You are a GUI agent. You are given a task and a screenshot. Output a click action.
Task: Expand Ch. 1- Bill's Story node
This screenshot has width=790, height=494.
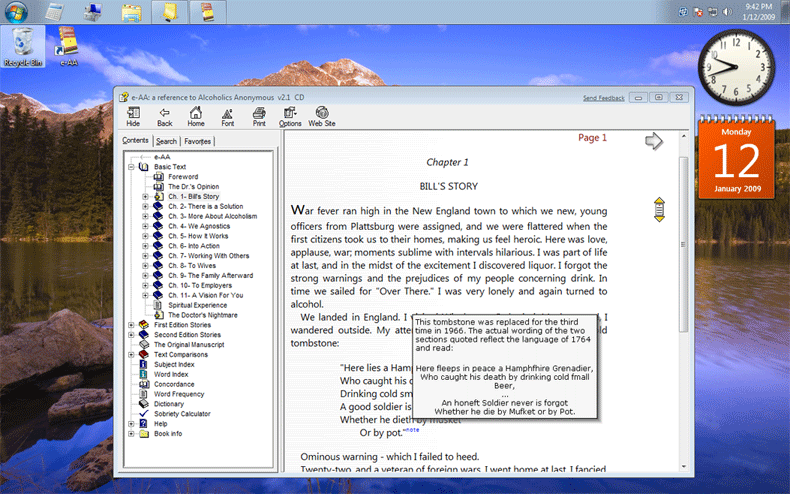coord(145,197)
